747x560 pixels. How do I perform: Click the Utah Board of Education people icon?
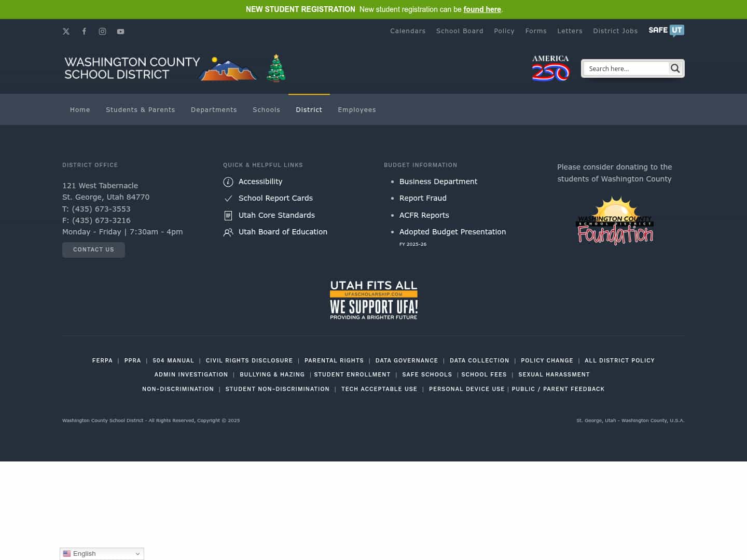pos(228,232)
